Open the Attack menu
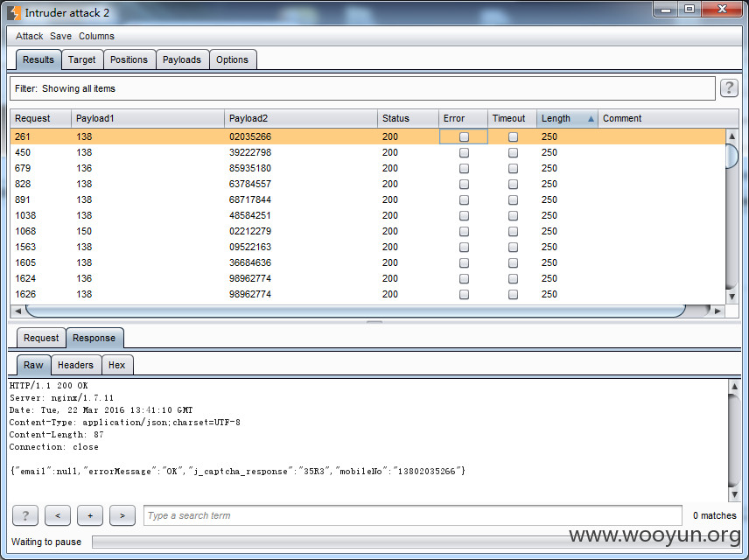Viewport: 749px width, 560px height. (x=29, y=36)
